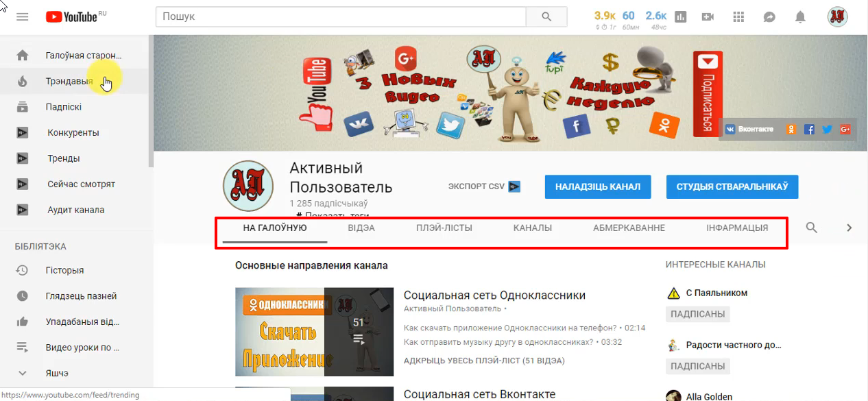Click in the Пошук search field
The height and width of the screenshot is (401, 868).
click(341, 16)
